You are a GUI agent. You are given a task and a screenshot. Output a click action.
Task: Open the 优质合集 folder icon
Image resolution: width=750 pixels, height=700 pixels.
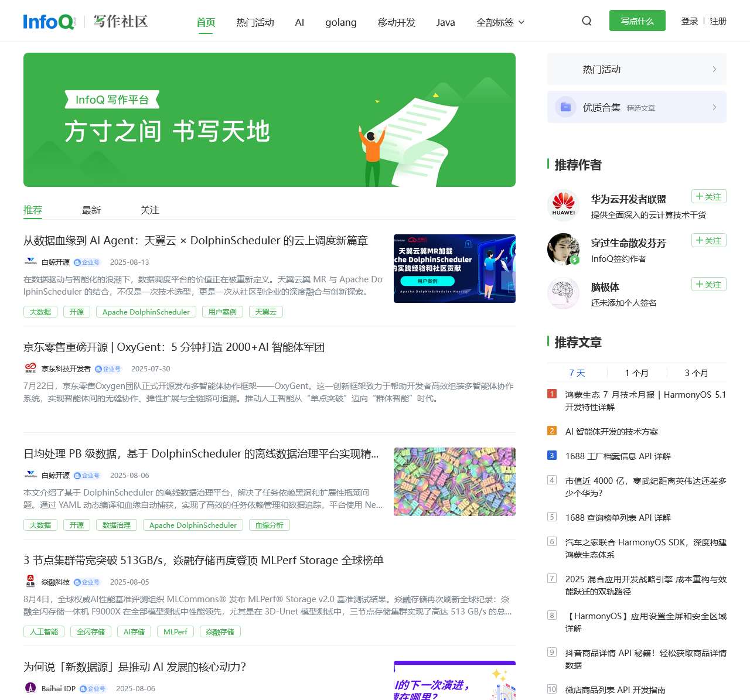(x=564, y=107)
